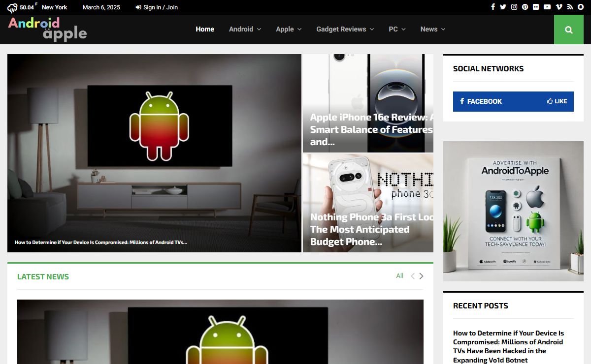Screen dimensions: 591x364
Task: Expand the Android menu
Action: click(x=245, y=29)
